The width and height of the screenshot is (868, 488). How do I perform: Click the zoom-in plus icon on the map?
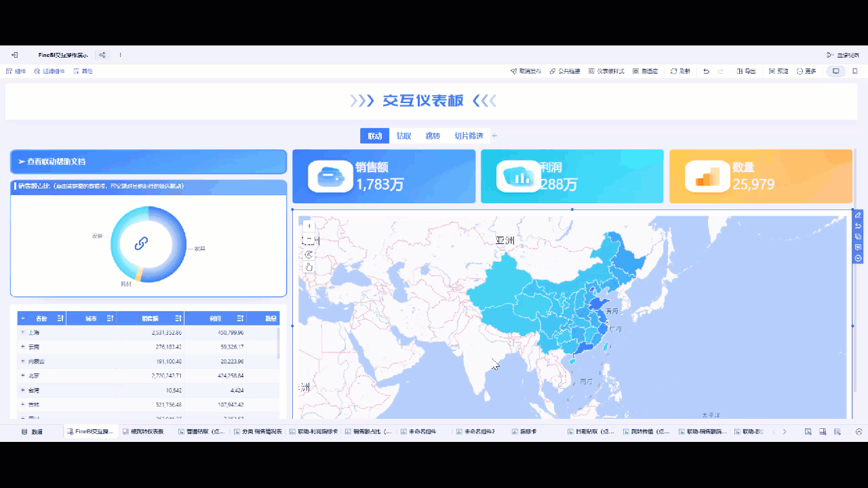[x=309, y=225]
